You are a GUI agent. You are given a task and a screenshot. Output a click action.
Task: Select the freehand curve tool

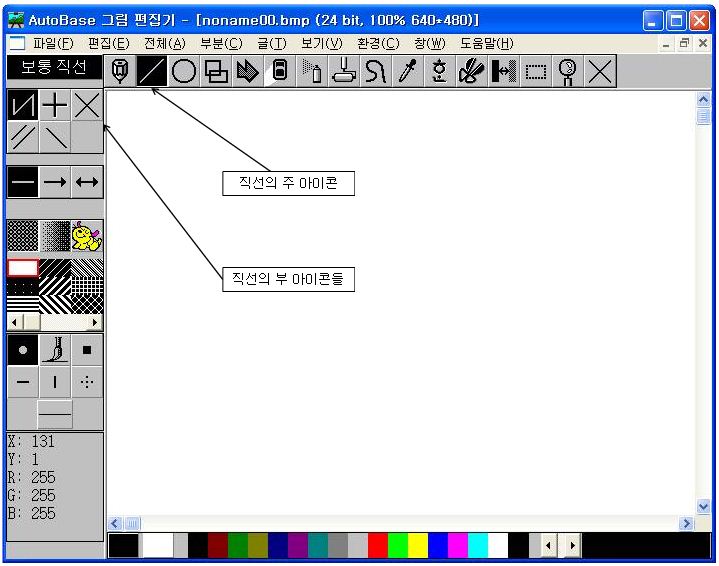(x=375, y=71)
